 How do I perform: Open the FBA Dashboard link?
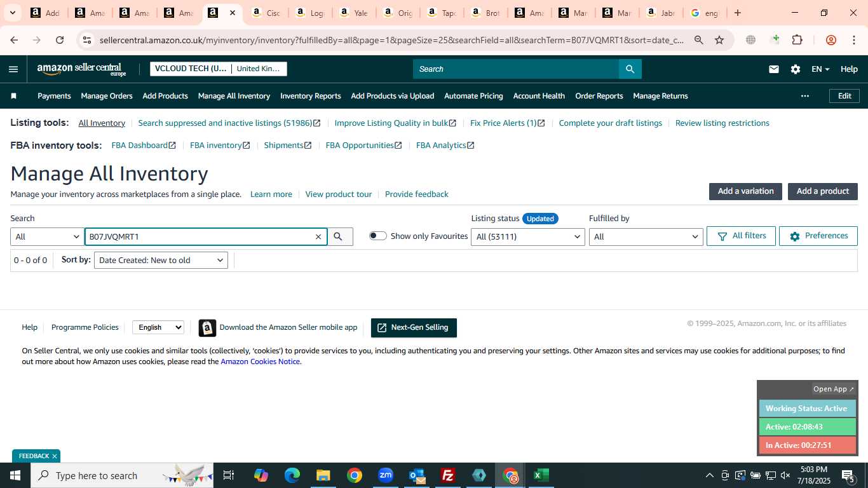pos(144,146)
